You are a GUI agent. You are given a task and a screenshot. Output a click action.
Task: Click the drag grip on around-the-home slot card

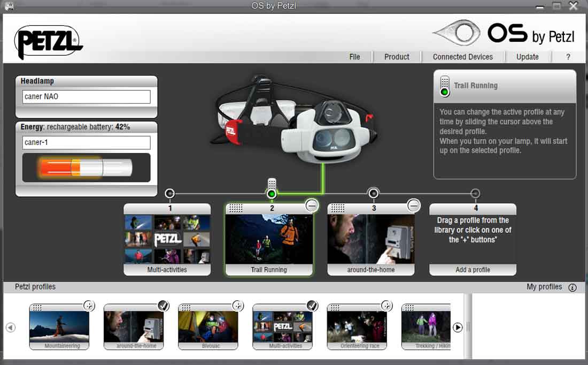(337, 208)
